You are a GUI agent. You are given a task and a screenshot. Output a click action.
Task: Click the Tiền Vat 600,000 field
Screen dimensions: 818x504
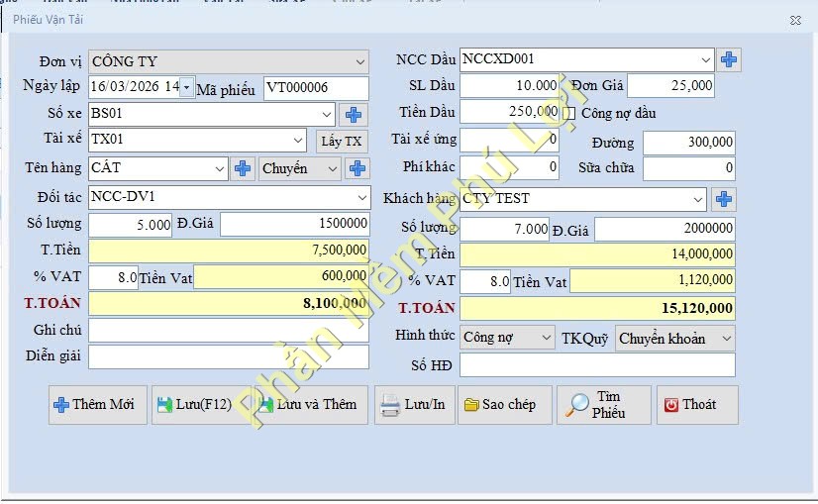pyautogui.click(x=281, y=276)
